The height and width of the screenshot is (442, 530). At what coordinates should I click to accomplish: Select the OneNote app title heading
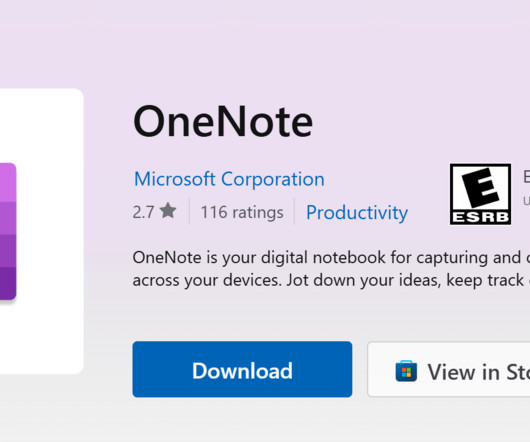223,121
